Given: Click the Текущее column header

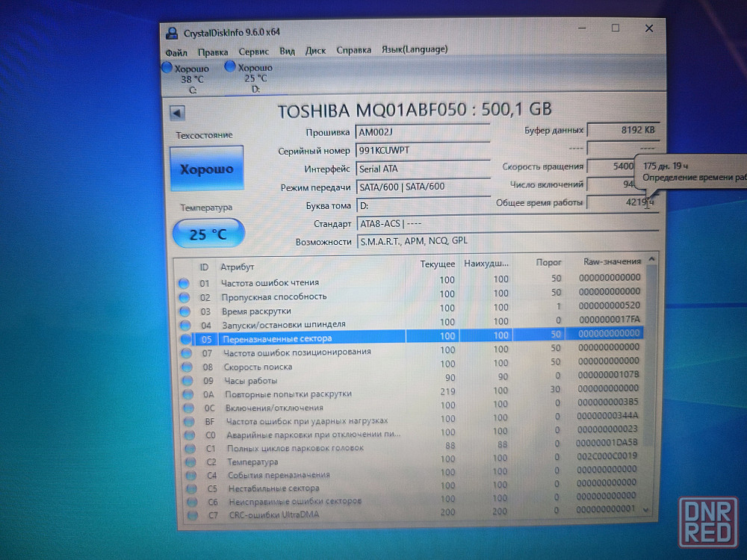Looking at the screenshot, I should 437,264.
